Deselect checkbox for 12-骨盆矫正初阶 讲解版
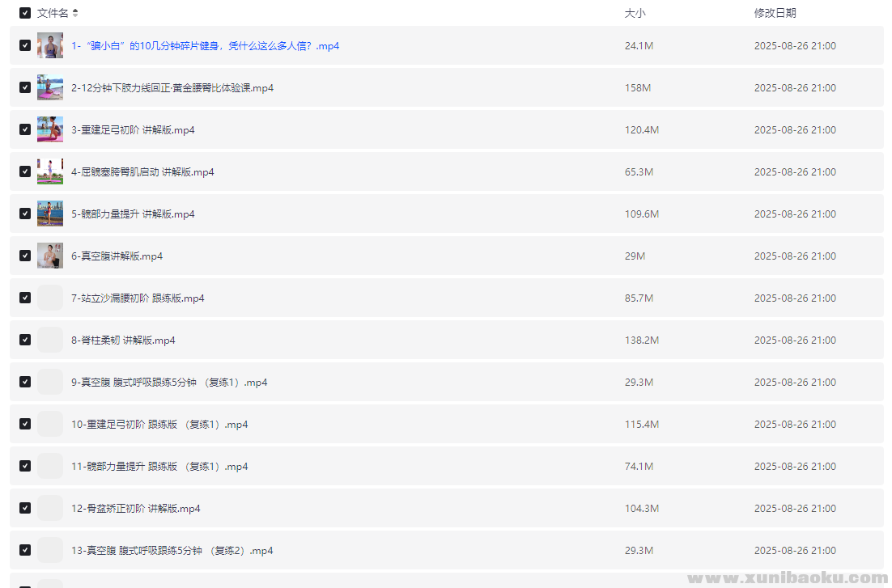This screenshot has width=892, height=588. (x=25, y=509)
